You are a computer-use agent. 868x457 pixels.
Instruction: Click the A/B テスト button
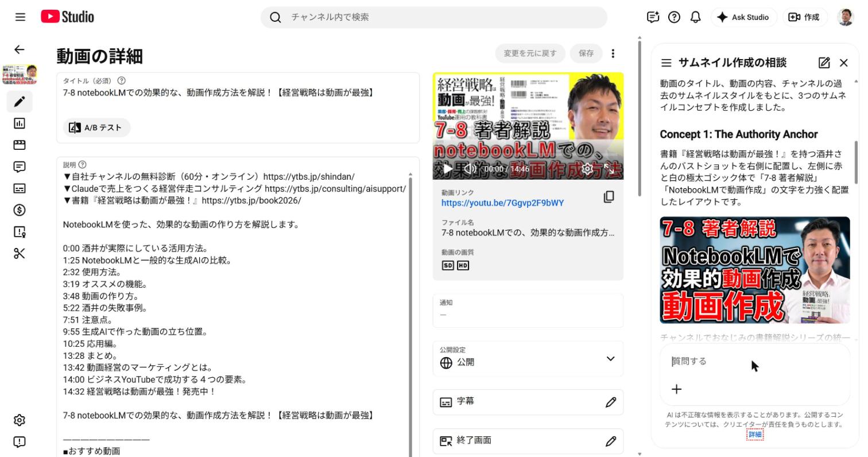[96, 127]
